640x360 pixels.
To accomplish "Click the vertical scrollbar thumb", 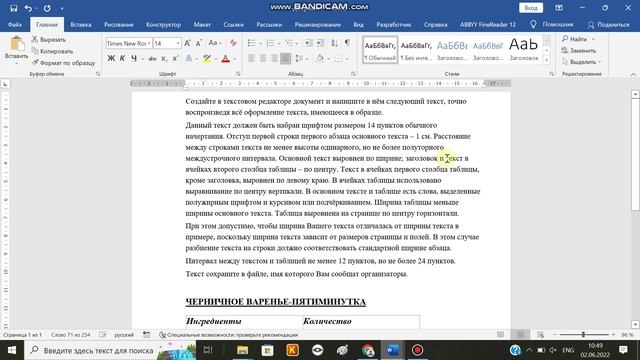I will [x=635, y=155].
